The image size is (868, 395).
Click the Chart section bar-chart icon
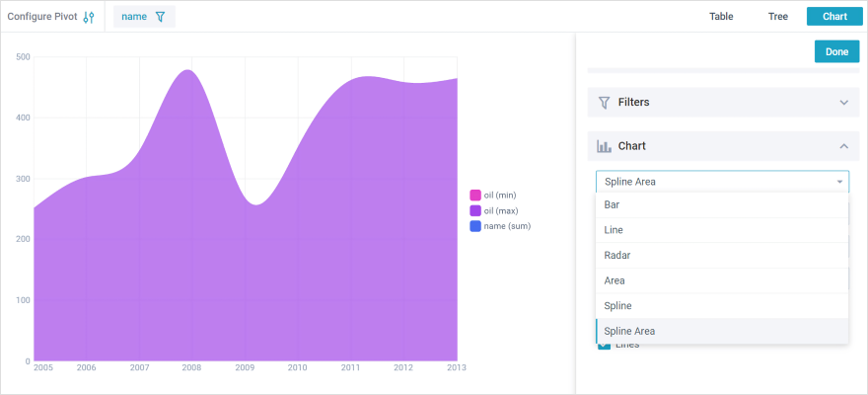coord(604,146)
